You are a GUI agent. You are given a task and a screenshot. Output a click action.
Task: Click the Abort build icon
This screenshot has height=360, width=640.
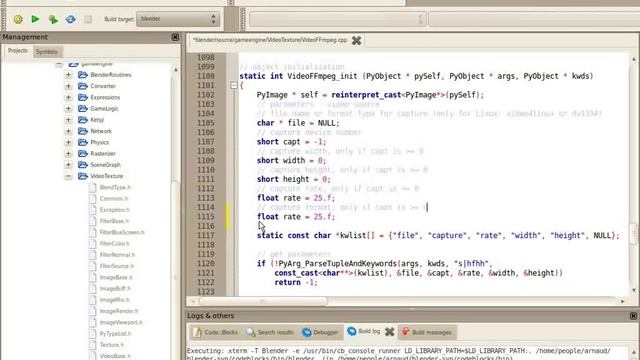tap(88, 19)
